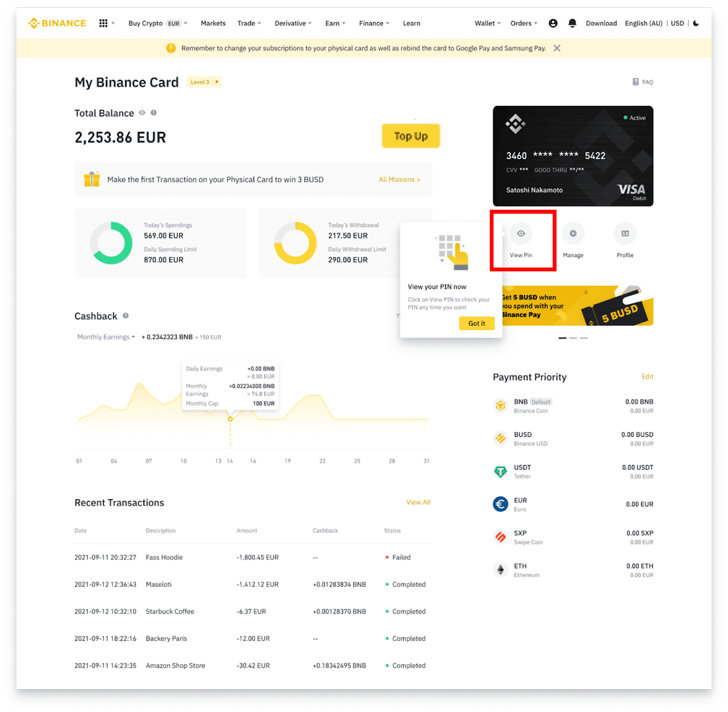Click the Amazon Shop Store transaction
This screenshot has height=712, width=728.
(253, 666)
